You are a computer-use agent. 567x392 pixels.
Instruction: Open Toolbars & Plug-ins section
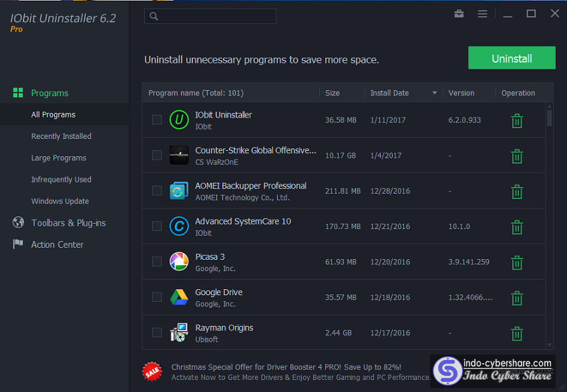coord(68,223)
